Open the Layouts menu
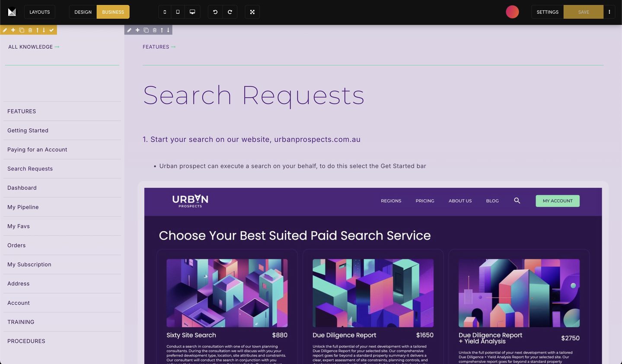The width and height of the screenshot is (622, 364). pos(40,12)
